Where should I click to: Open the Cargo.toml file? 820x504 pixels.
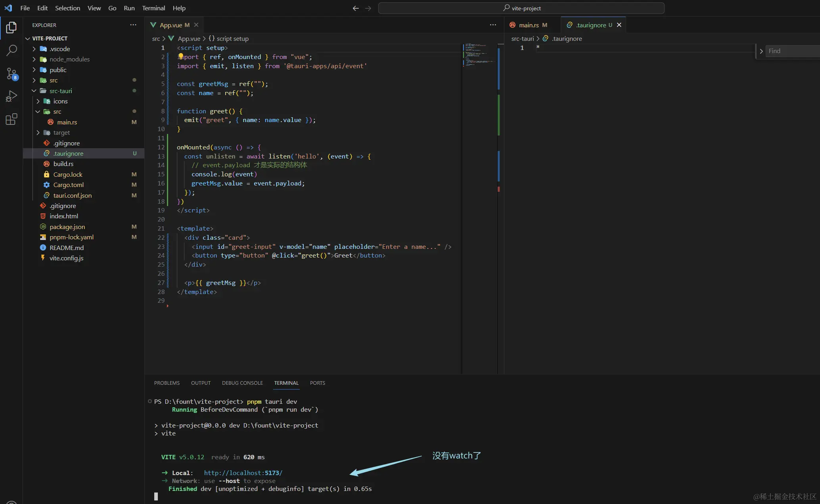pos(68,185)
